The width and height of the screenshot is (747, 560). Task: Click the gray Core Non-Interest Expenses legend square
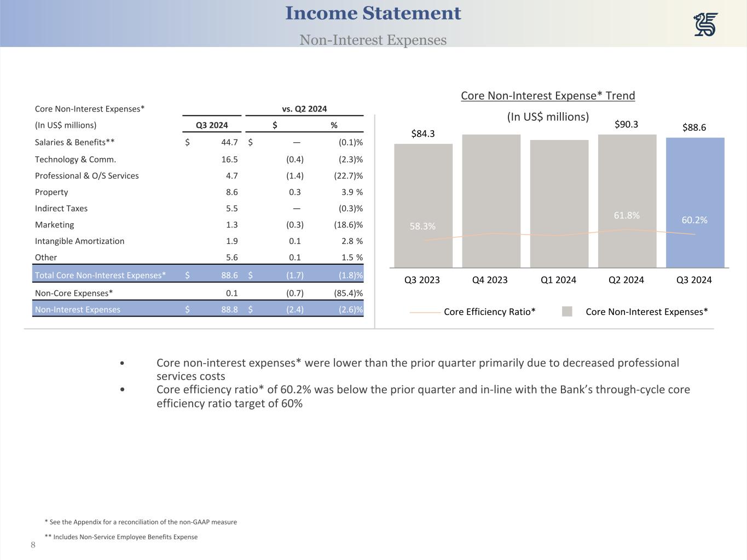(x=567, y=312)
